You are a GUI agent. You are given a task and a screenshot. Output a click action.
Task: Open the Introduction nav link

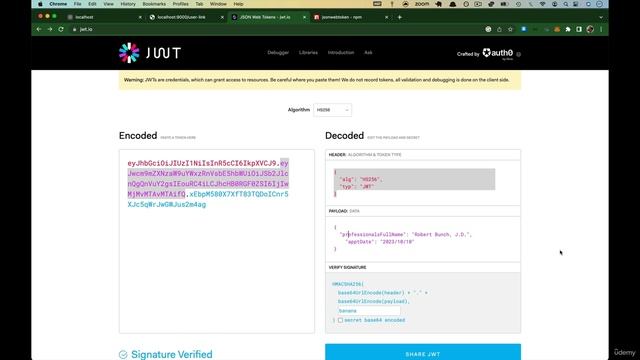341,53
